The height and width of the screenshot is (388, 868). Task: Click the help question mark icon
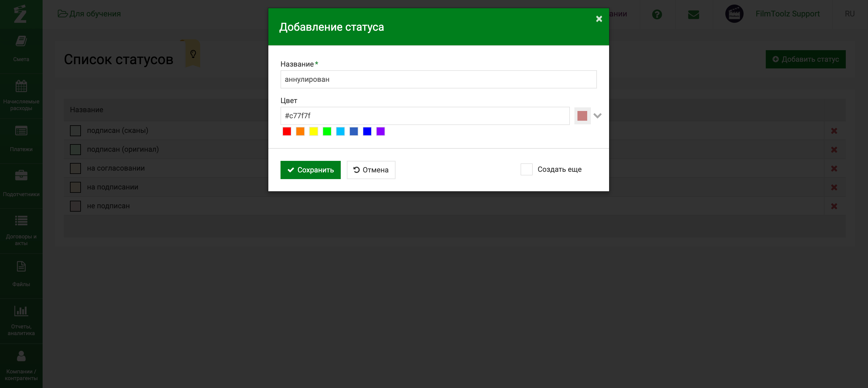coord(657,14)
